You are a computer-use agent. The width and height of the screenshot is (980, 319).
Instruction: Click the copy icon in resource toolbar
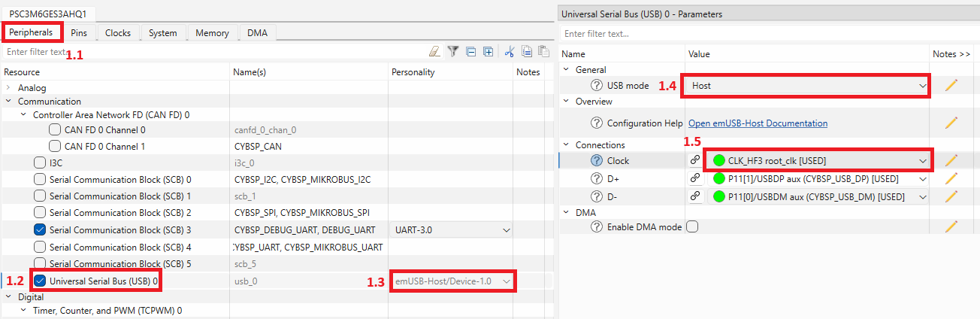(x=527, y=52)
